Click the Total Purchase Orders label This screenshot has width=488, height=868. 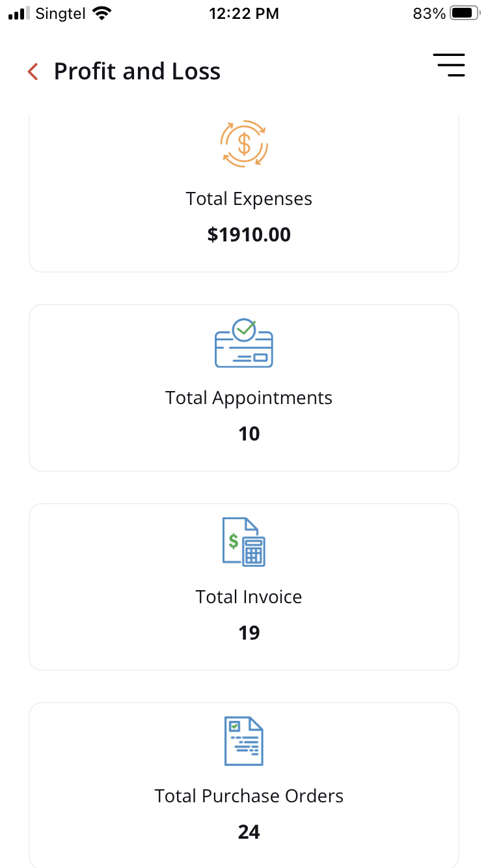(x=249, y=796)
